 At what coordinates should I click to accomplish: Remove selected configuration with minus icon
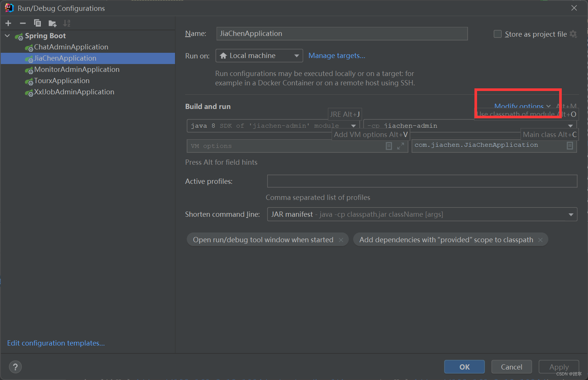point(23,23)
